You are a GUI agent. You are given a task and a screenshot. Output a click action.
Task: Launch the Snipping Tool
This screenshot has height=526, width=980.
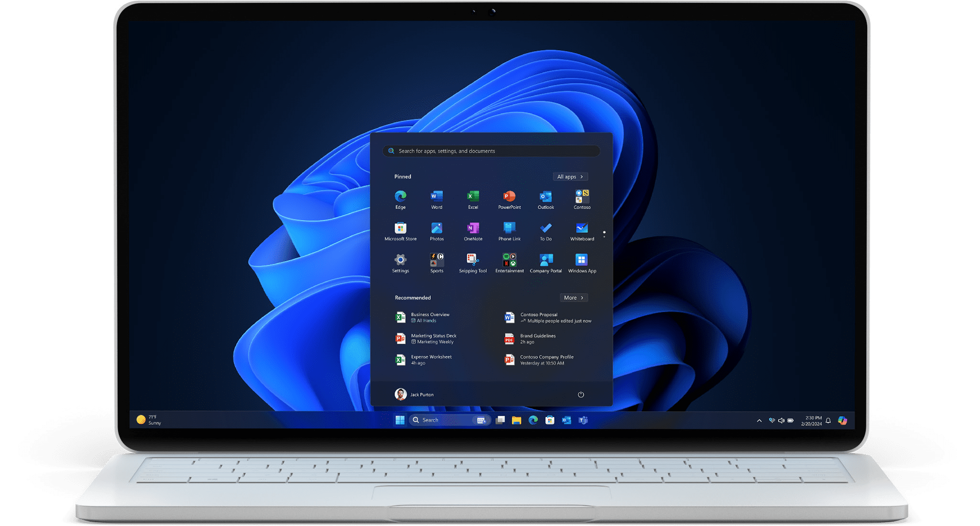(x=473, y=263)
